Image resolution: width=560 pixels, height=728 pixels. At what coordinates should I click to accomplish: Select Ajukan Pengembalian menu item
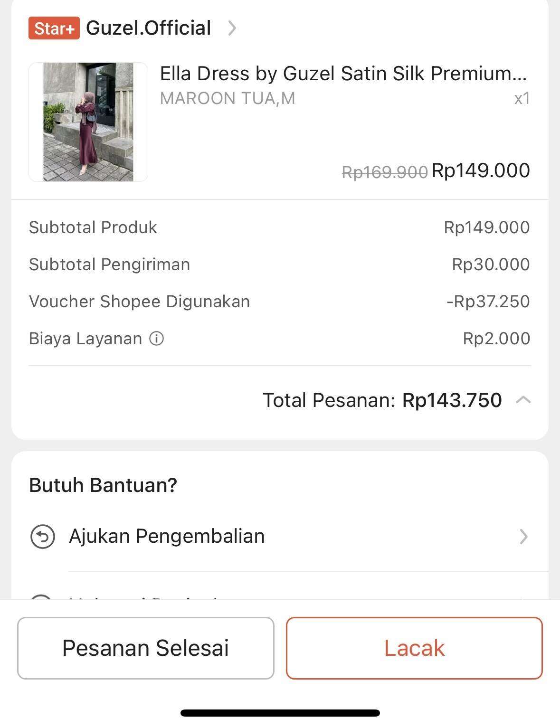point(280,537)
